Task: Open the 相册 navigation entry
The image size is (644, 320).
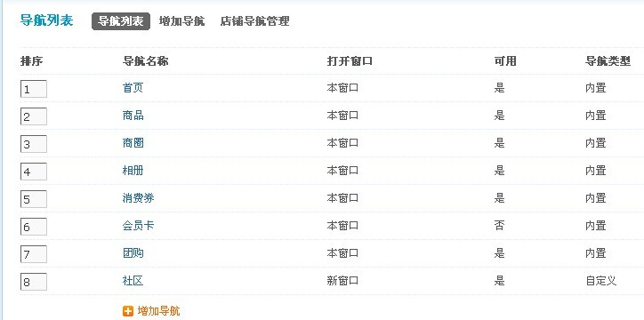Action: click(x=133, y=171)
